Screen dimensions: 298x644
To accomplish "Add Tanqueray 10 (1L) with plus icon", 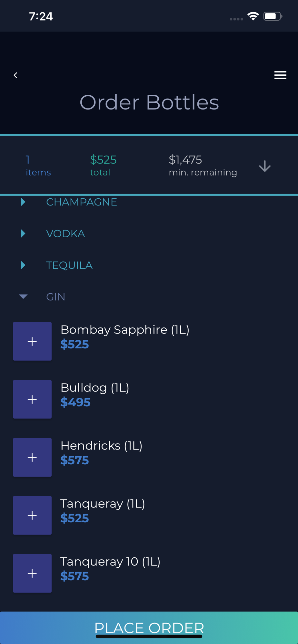I will pyautogui.click(x=32, y=573).
